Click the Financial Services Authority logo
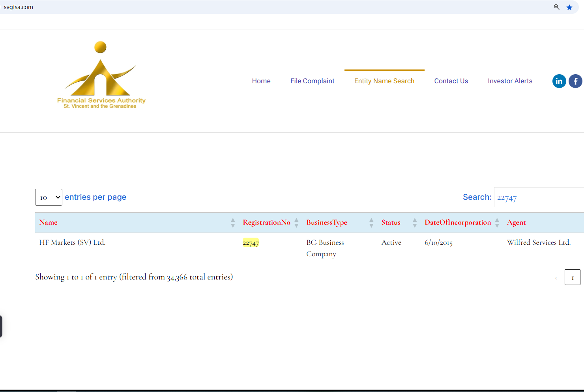584x392 pixels. (101, 75)
